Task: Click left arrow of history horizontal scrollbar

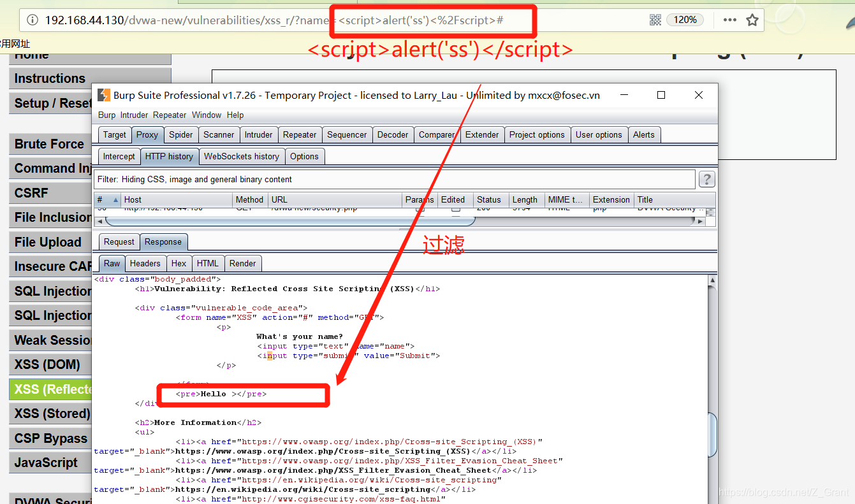Action: coord(99,221)
